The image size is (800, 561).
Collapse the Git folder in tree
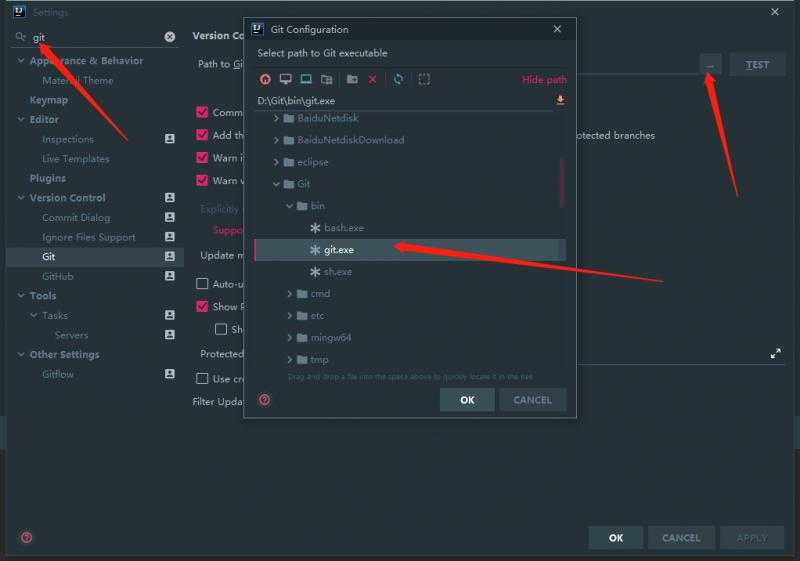[276, 184]
